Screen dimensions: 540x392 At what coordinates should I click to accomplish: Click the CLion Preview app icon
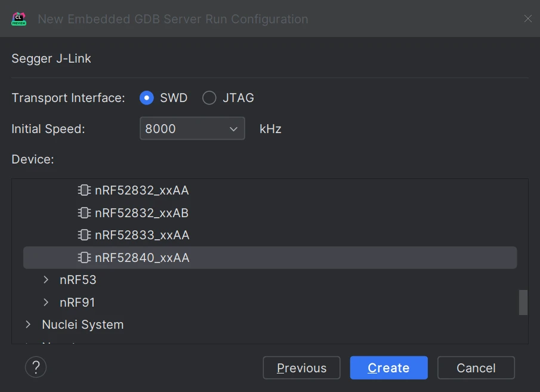click(x=18, y=18)
